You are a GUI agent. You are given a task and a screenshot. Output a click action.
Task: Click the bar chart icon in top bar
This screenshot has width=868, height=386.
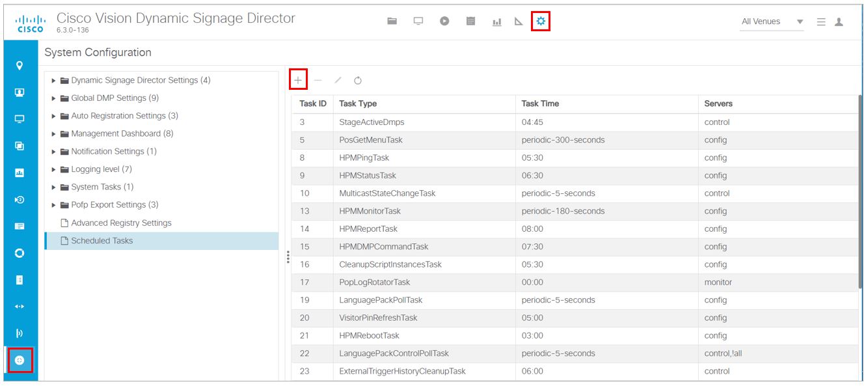pyautogui.click(x=497, y=21)
